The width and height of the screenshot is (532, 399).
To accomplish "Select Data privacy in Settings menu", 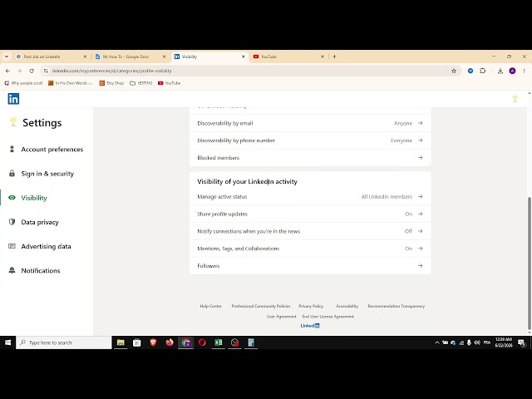I will pyautogui.click(x=40, y=222).
